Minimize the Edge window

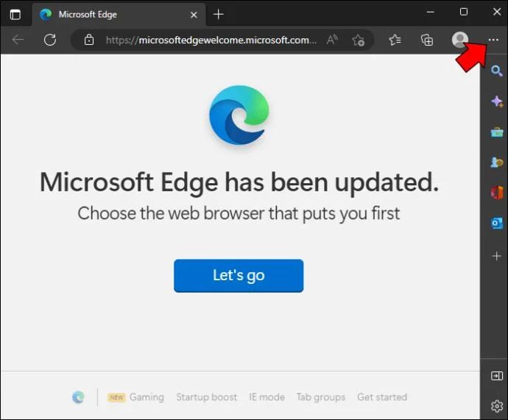point(430,13)
